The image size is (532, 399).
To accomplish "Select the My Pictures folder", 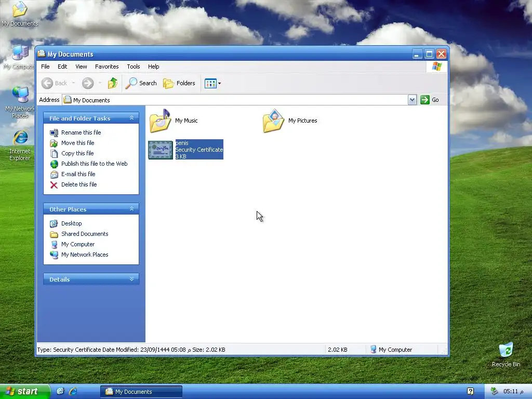I will (290, 121).
